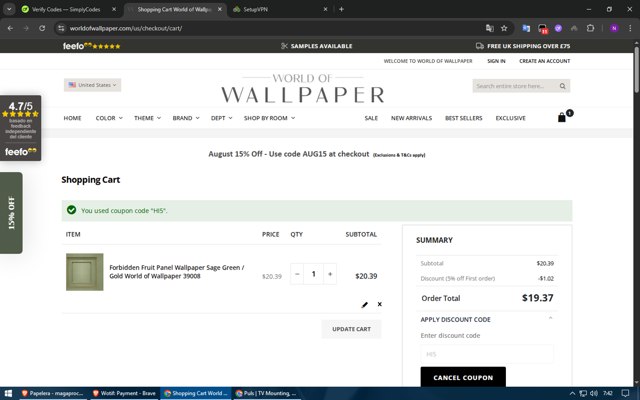Remove item using the X icon
This screenshot has width=640, height=400.
[380, 304]
